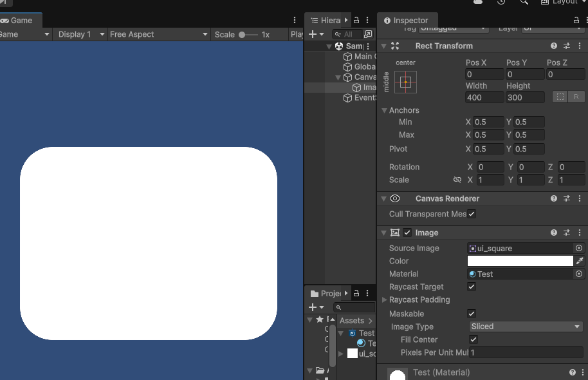Viewport: 588px width, 380px height.
Task: Open SampleScene options kebab in Hierarchy
Action: pos(368,46)
